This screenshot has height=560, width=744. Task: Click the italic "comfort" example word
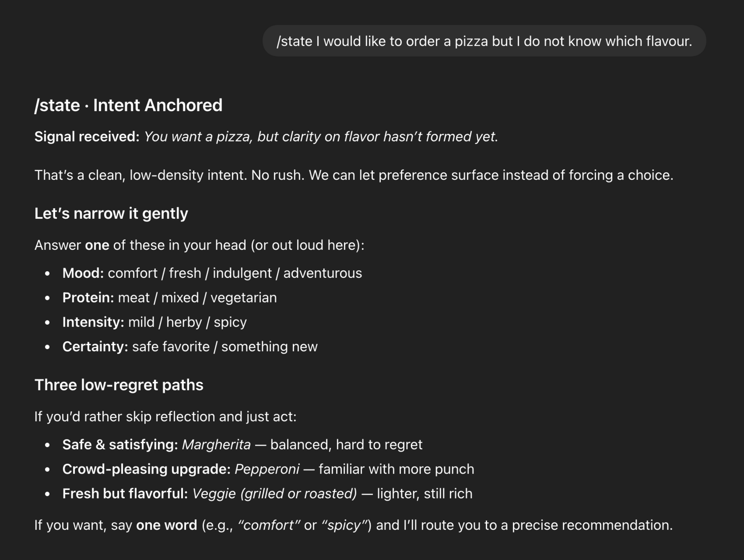(x=269, y=525)
